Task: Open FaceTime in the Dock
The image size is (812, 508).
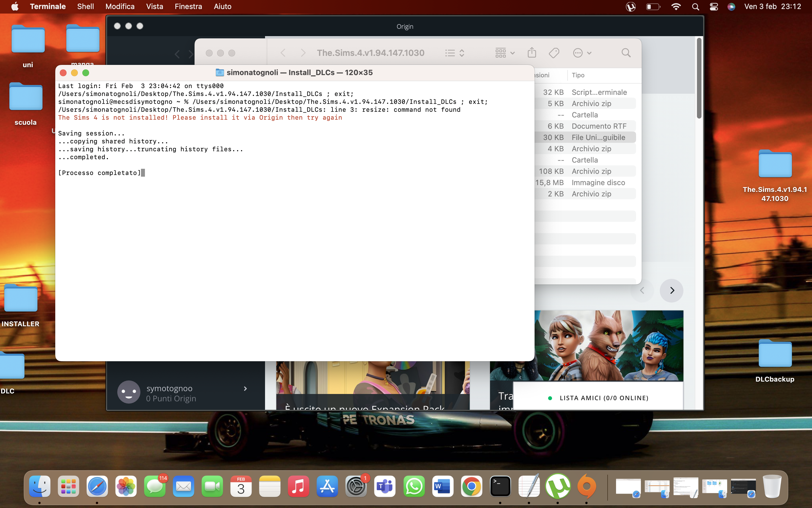Action: [x=212, y=486]
